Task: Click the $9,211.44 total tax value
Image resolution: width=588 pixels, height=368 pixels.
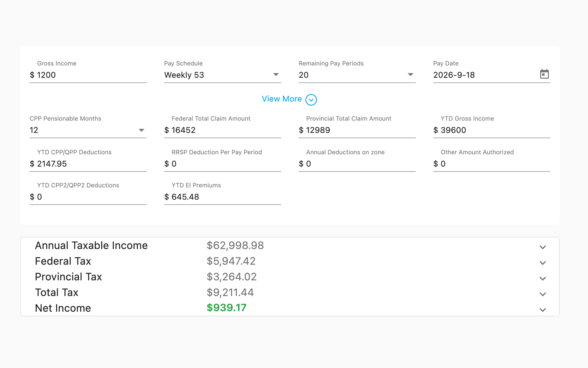Action: click(x=230, y=293)
